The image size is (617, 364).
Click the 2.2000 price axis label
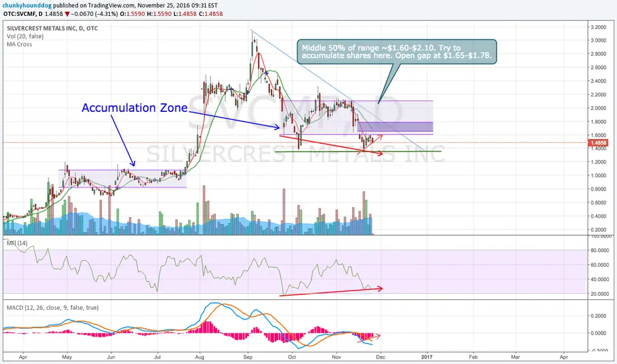[x=598, y=95]
